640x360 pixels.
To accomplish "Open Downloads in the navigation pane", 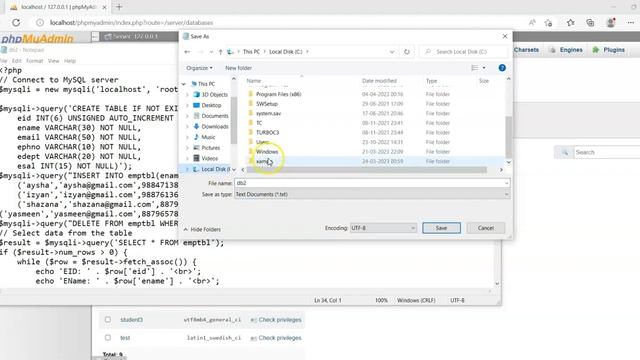I will [x=215, y=127].
